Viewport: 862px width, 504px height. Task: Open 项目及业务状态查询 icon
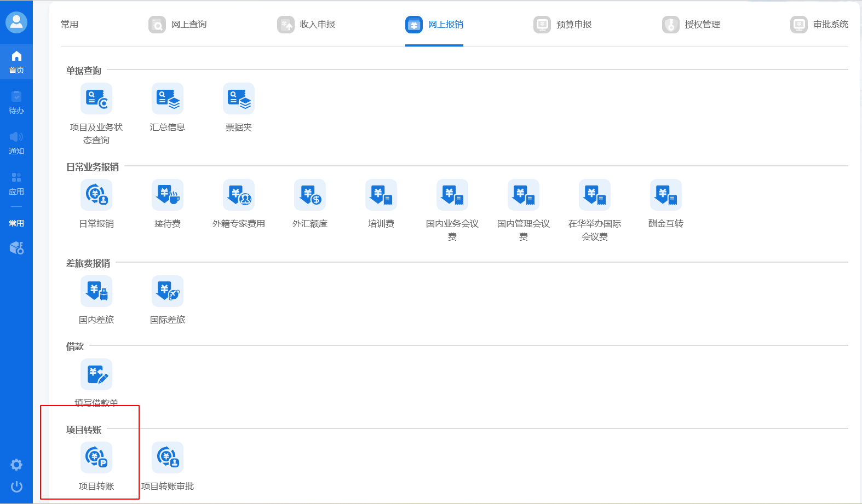click(x=96, y=99)
